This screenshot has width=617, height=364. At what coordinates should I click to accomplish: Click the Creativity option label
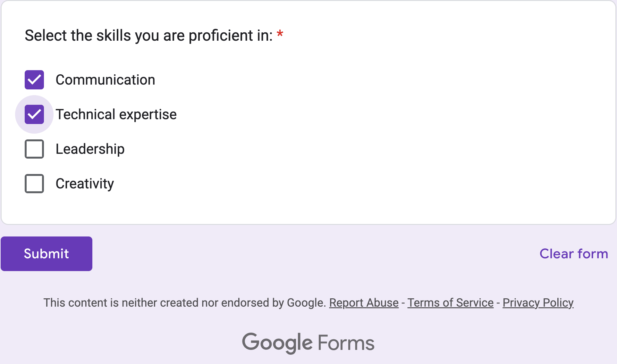coord(85,183)
